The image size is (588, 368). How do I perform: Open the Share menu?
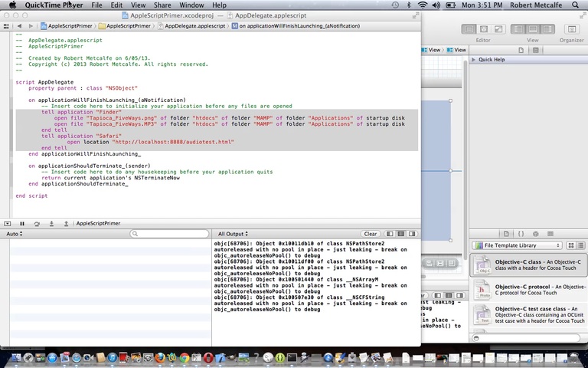(163, 5)
